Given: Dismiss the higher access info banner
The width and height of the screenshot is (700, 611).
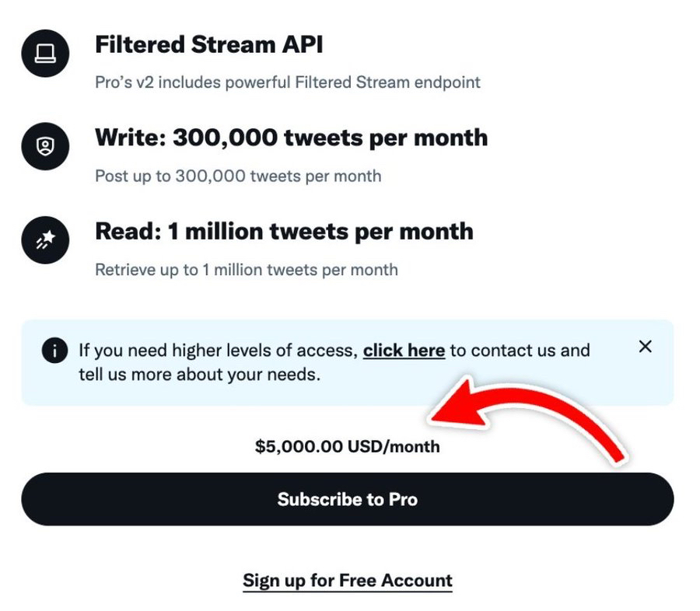Looking at the screenshot, I should coord(645,347).
